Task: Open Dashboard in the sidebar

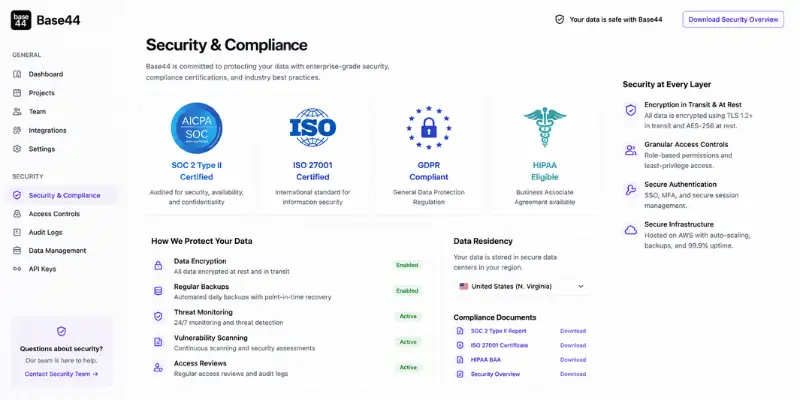Action: pyautogui.click(x=46, y=74)
